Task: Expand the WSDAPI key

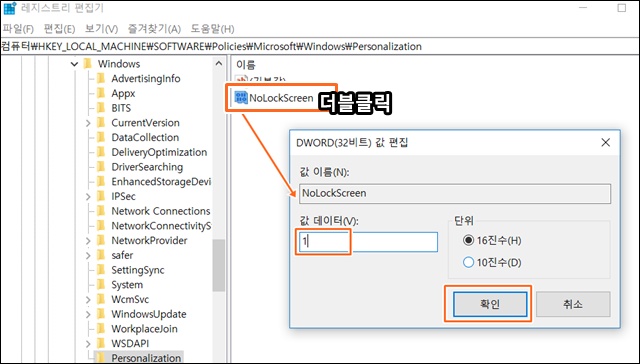Action: coord(88,344)
